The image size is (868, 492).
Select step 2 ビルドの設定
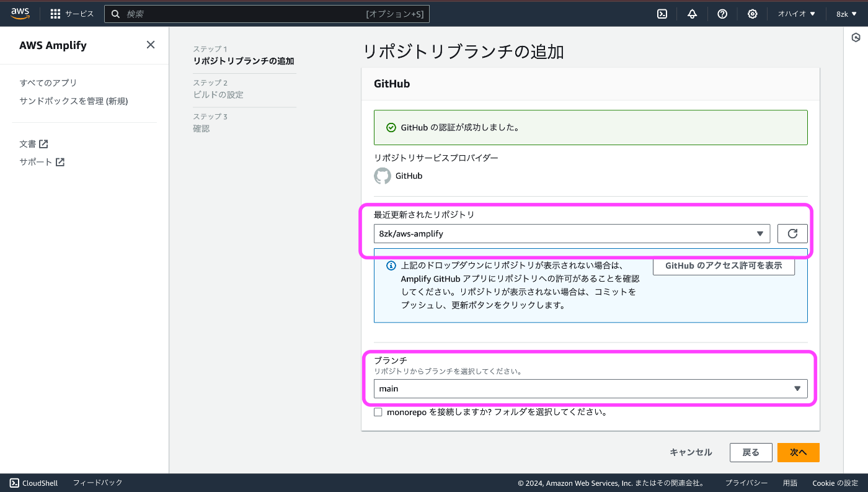[218, 95]
